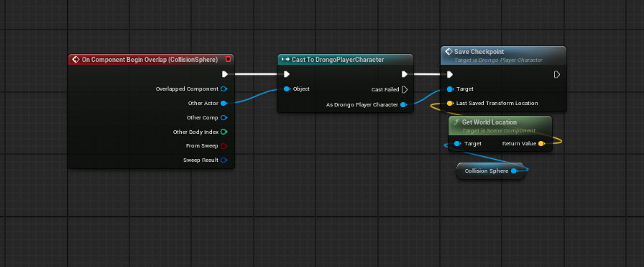Screen dimensions: 644x267
Task: Click the Return Value vector pin
Action: tap(541, 144)
